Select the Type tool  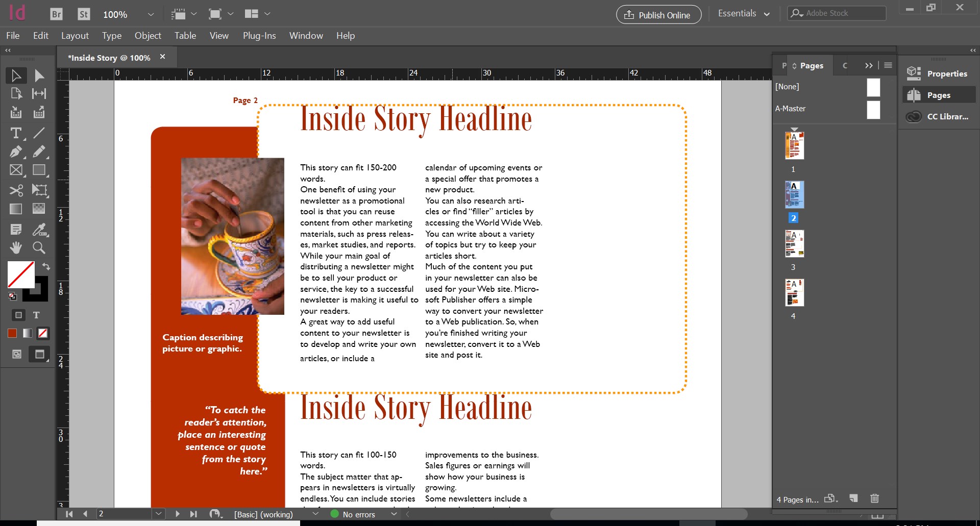pos(16,133)
